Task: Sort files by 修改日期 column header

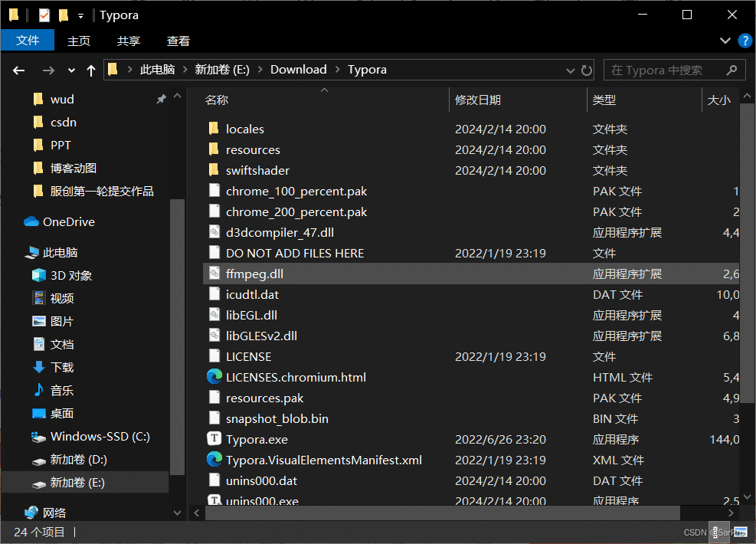Action: pyautogui.click(x=478, y=100)
